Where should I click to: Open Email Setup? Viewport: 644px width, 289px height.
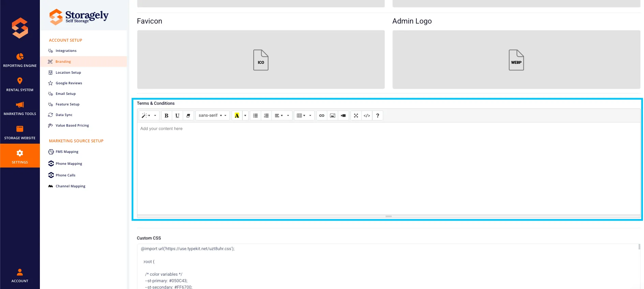point(65,94)
